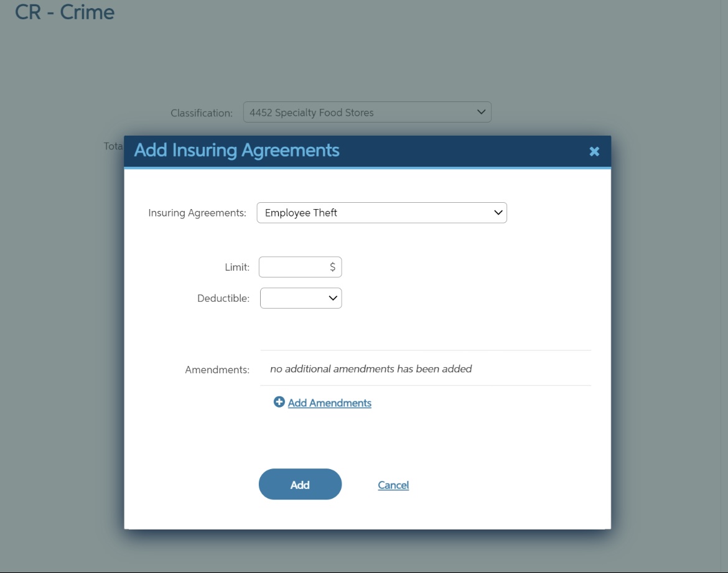The height and width of the screenshot is (573, 728).
Task: Click the chevron arrow of Classification select
Action: 480,113
